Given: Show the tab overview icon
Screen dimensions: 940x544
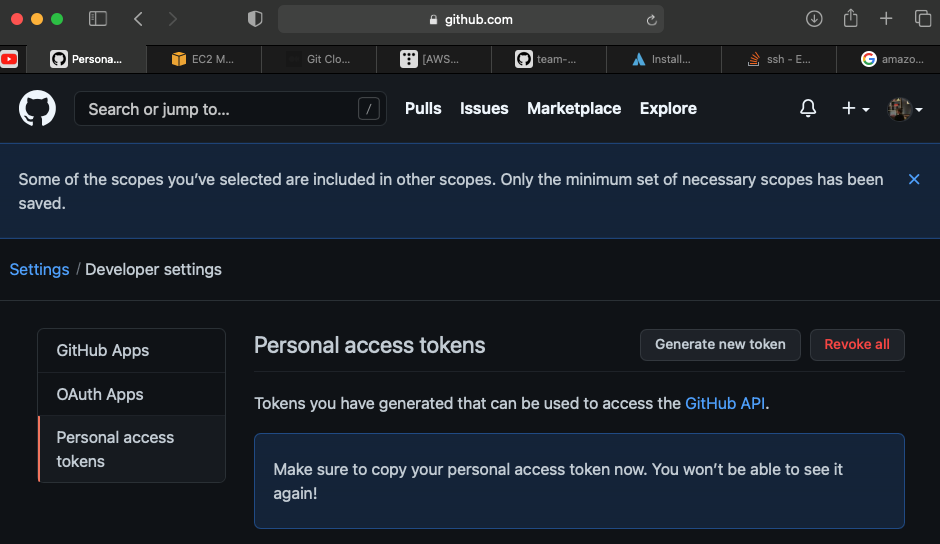Looking at the screenshot, I should (923, 19).
